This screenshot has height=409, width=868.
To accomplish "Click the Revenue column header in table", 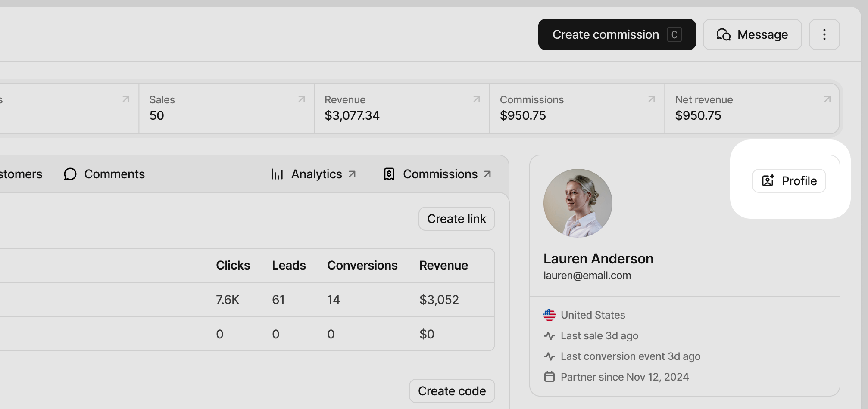I will click(443, 265).
